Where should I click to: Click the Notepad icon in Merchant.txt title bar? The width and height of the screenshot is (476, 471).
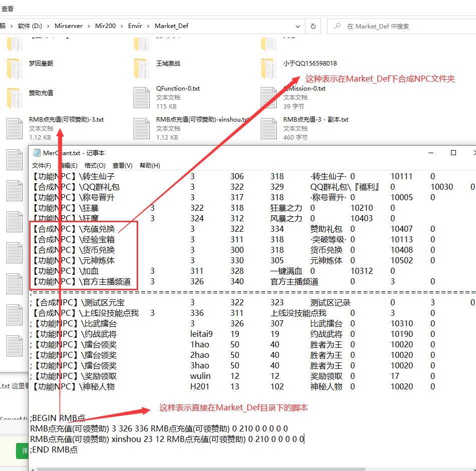[x=37, y=153]
